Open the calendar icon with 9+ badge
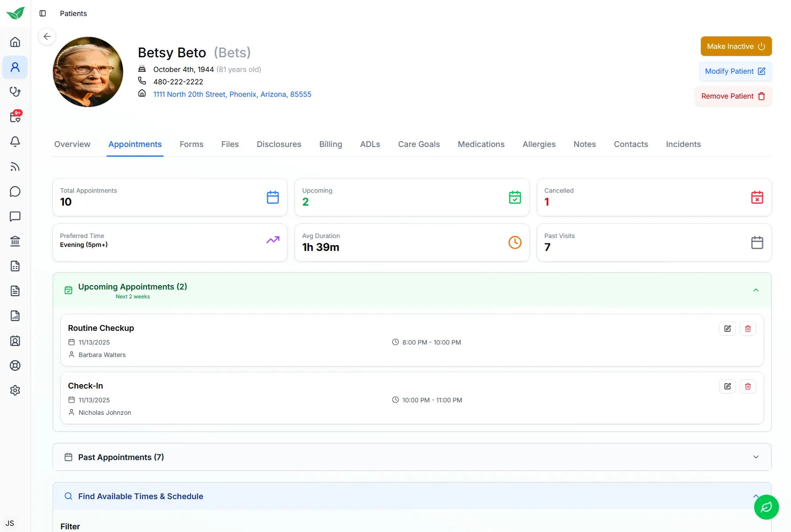 click(15, 117)
